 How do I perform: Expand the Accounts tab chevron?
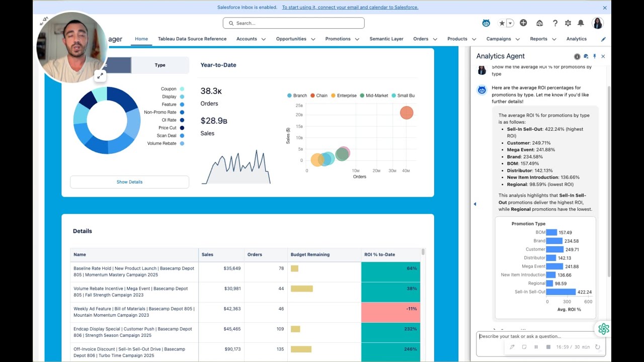coord(263,39)
